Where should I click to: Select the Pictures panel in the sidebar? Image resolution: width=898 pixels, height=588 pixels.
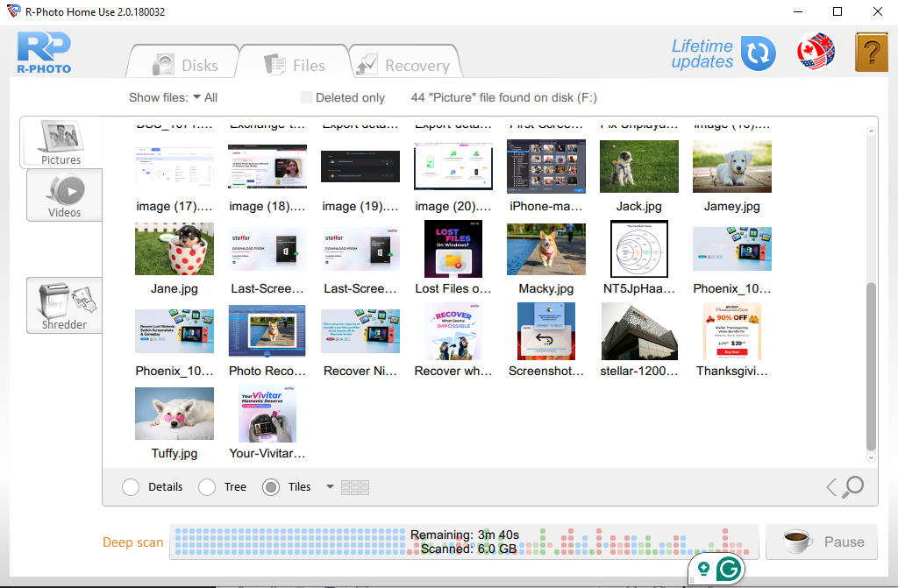pos(63,142)
